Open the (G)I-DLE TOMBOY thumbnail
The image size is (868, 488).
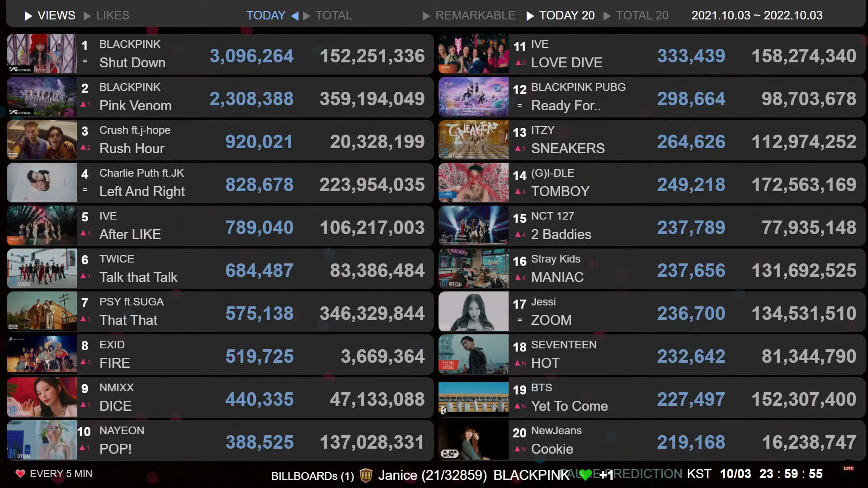[x=473, y=183]
